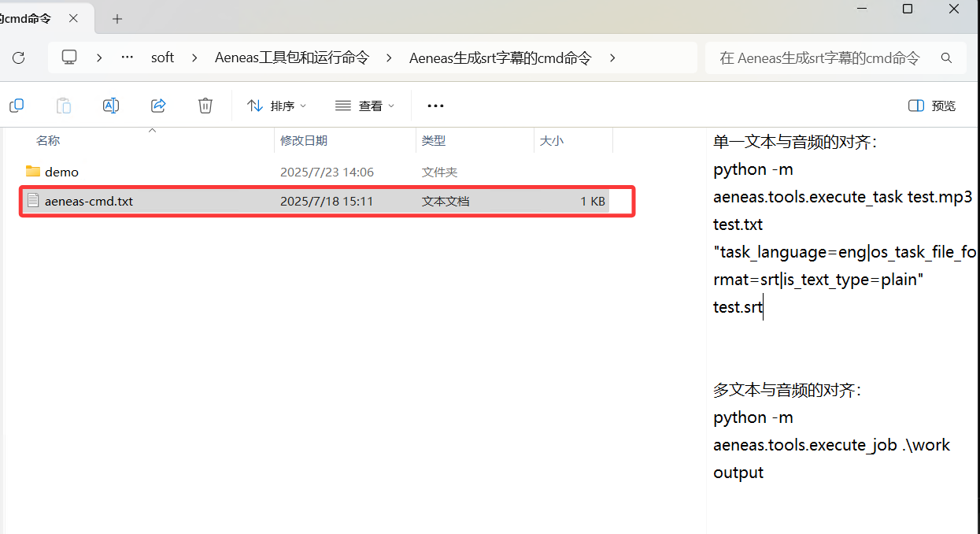Screen dimensions: 980x534
Task: Click the Delete trash icon in toolbar
Action: coord(205,106)
